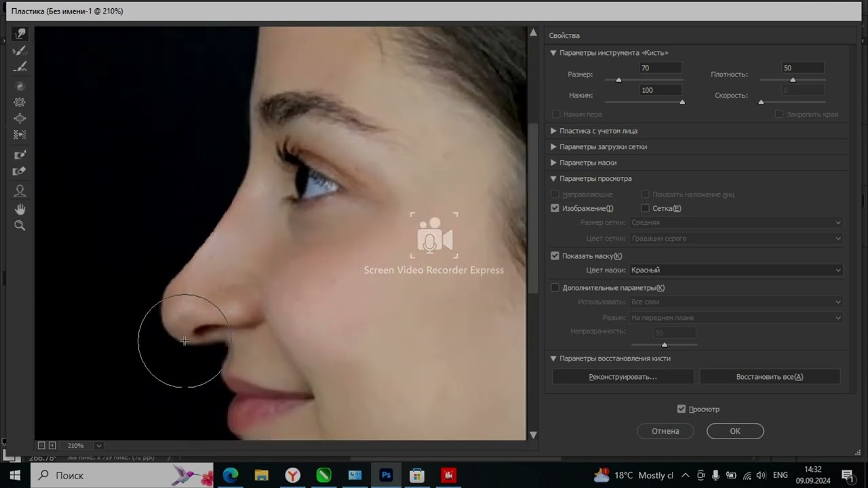Open Microsoft Edge from the taskbar
The width and height of the screenshot is (868, 488).
(x=231, y=475)
